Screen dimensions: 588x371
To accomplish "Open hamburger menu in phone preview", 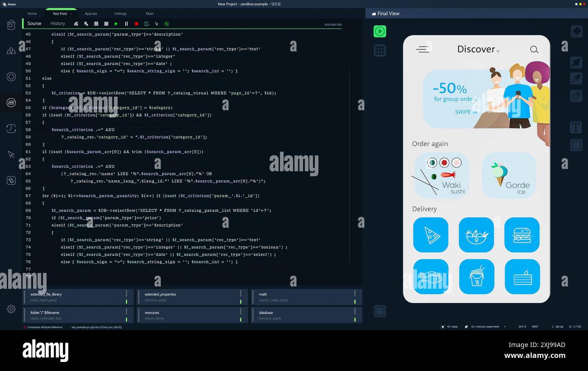I will 422,49.
